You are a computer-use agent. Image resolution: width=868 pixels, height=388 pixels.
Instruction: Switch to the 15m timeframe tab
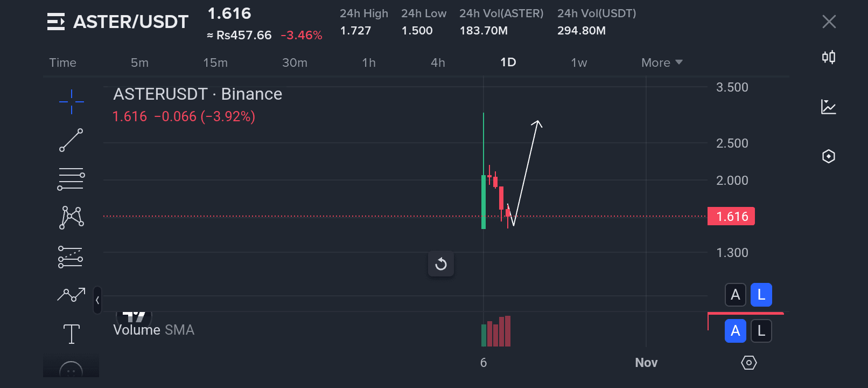tap(215, 63)
